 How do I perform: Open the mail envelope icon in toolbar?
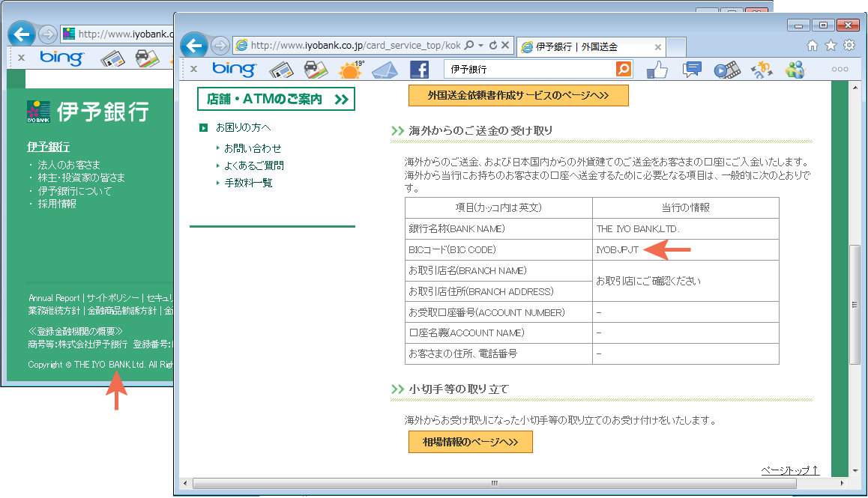[x=385, y=70]
